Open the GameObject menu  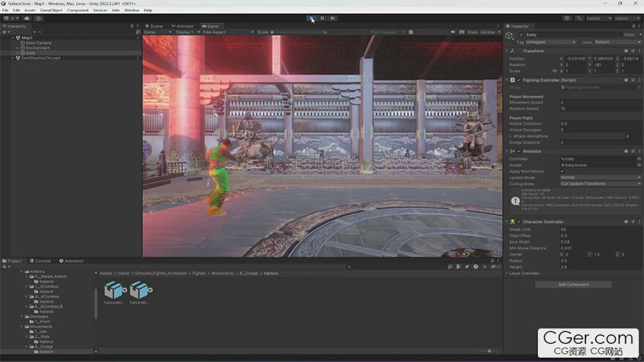51,10
